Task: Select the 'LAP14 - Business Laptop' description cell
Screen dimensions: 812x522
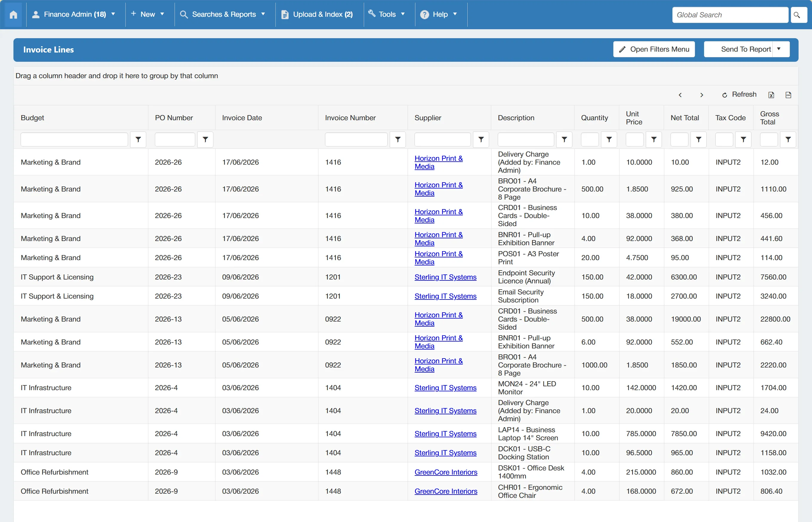Action: pyautogui.click(x=532, y=433)
